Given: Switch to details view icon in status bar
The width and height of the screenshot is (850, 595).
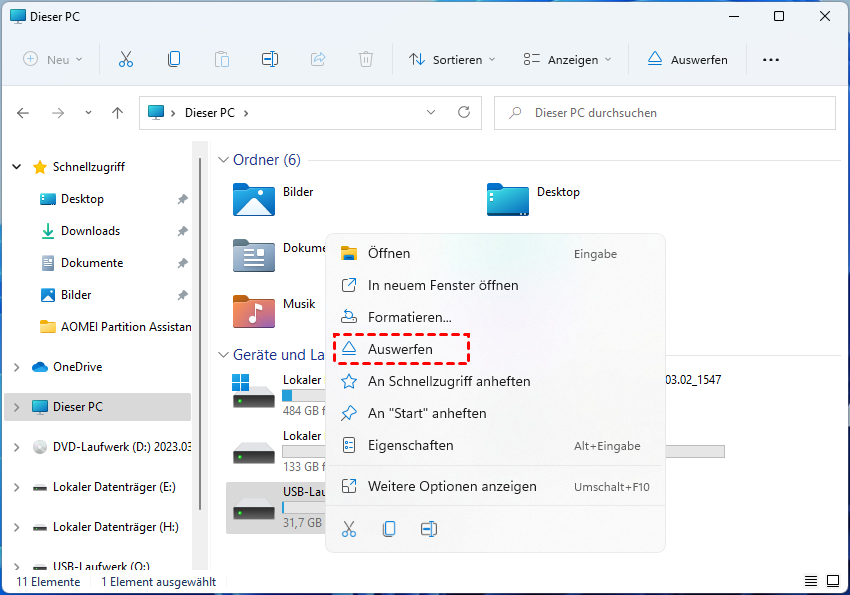Looking at the screenshot, I should [x=811, y=581].
